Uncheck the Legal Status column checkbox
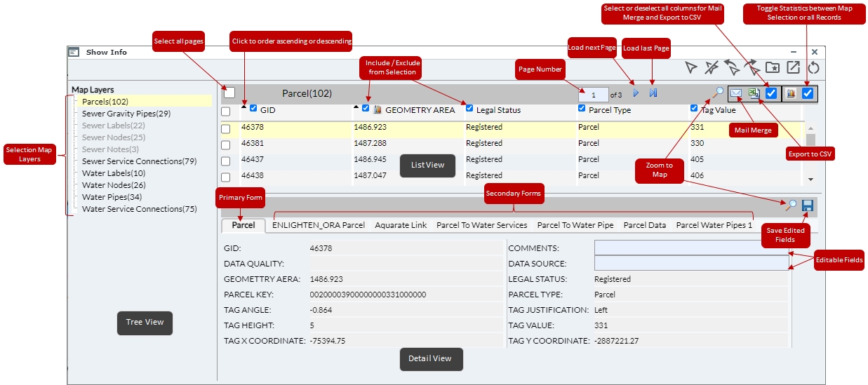 469,109
